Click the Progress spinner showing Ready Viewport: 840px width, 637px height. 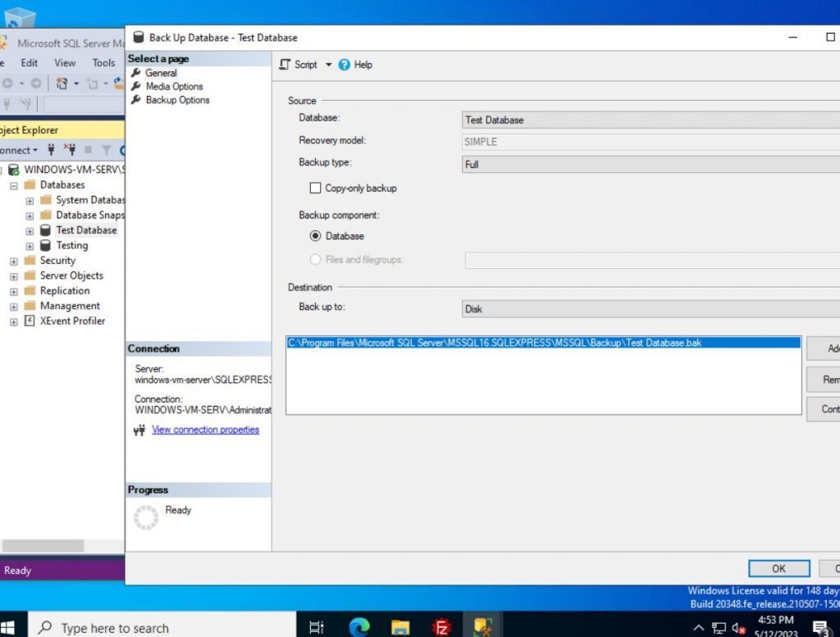(x=146, y=516)
